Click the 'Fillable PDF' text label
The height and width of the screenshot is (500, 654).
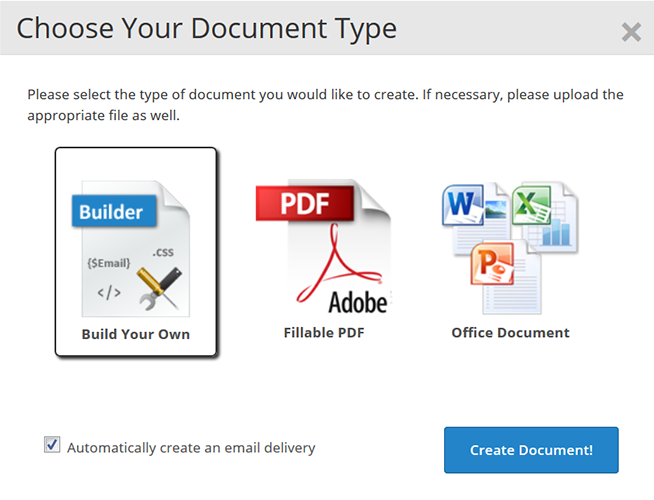click(323, 332)
